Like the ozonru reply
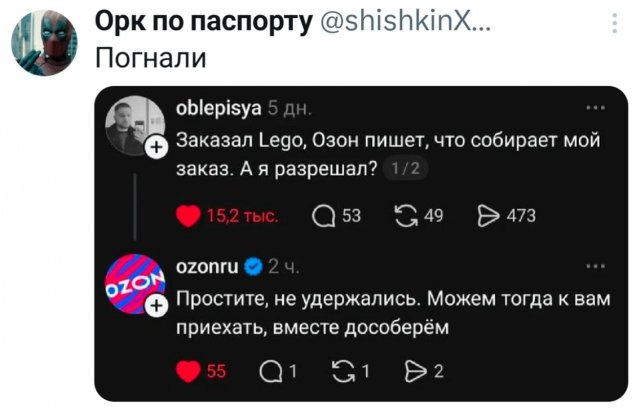Image resolution: width=640 pixels, height=408 pixels. (x=188, y=371)
